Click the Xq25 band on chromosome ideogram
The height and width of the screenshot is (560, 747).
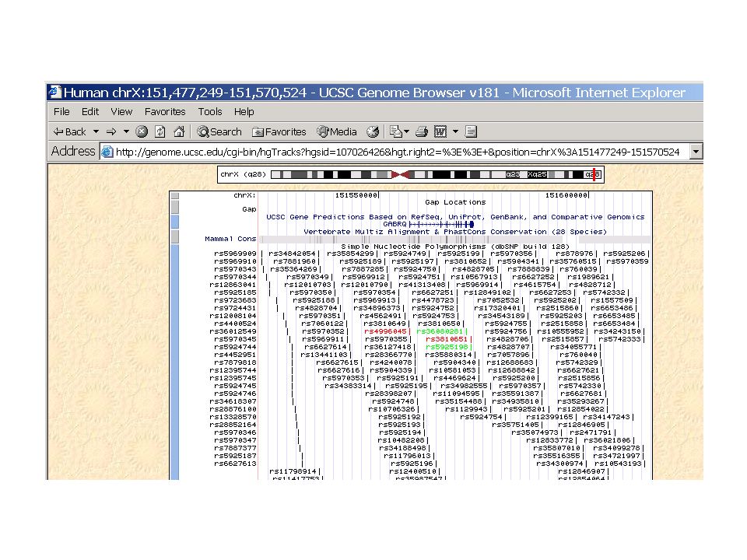coord(537,174)
